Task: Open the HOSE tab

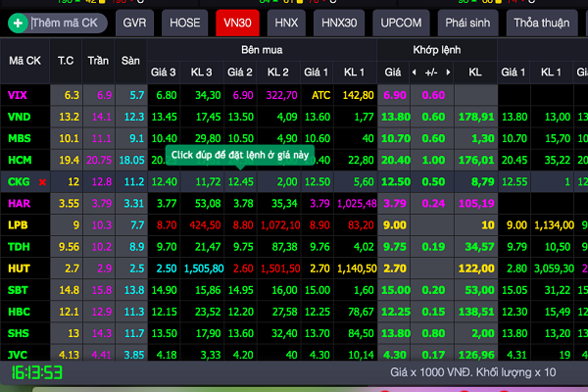Action: 184,21
